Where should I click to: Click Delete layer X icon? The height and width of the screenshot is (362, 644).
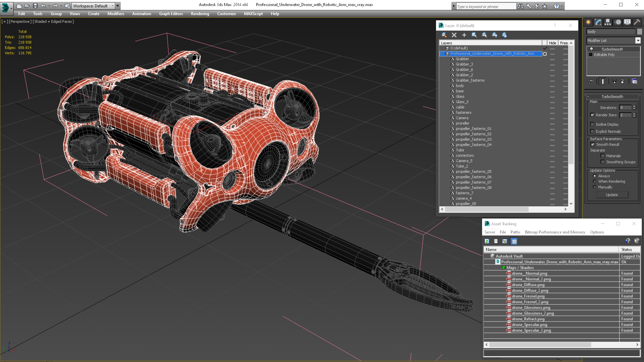point(454,35)
